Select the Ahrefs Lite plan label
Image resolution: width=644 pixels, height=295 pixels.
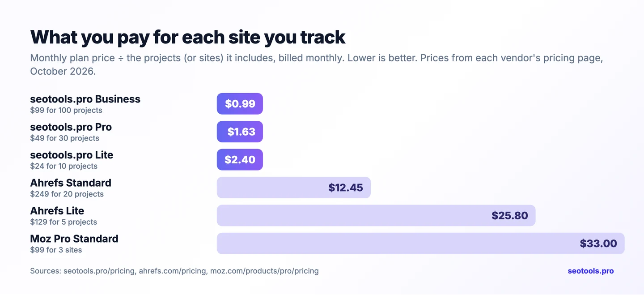(x=57, y=210)
